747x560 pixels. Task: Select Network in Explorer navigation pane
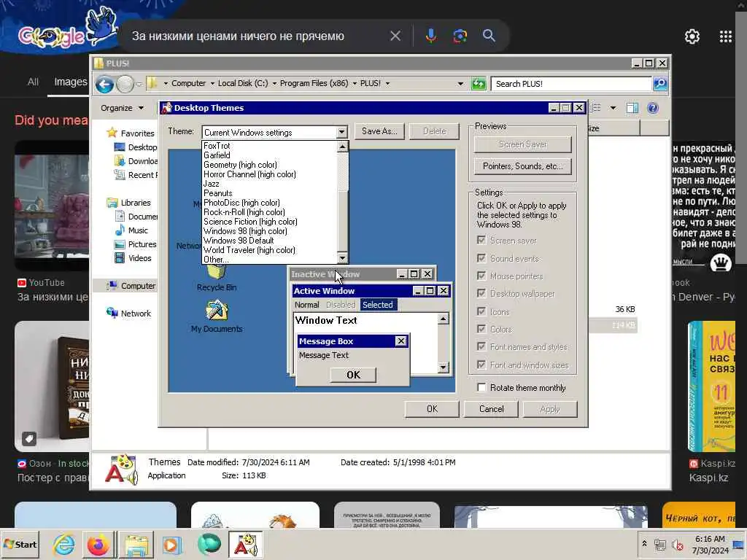[x=129, y=314]
